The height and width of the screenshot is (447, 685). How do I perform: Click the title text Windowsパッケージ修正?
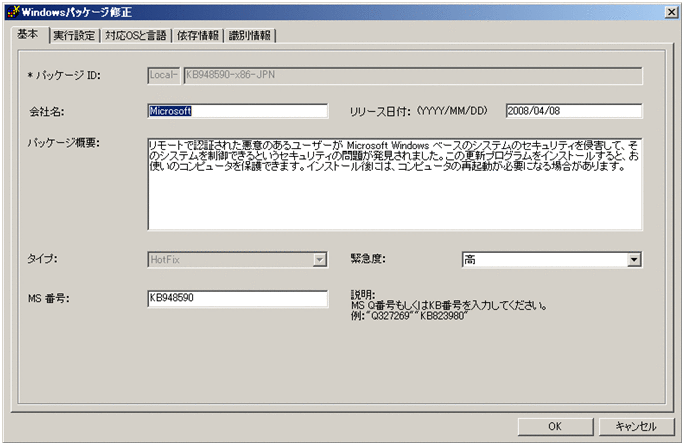[x=77, y=12]
